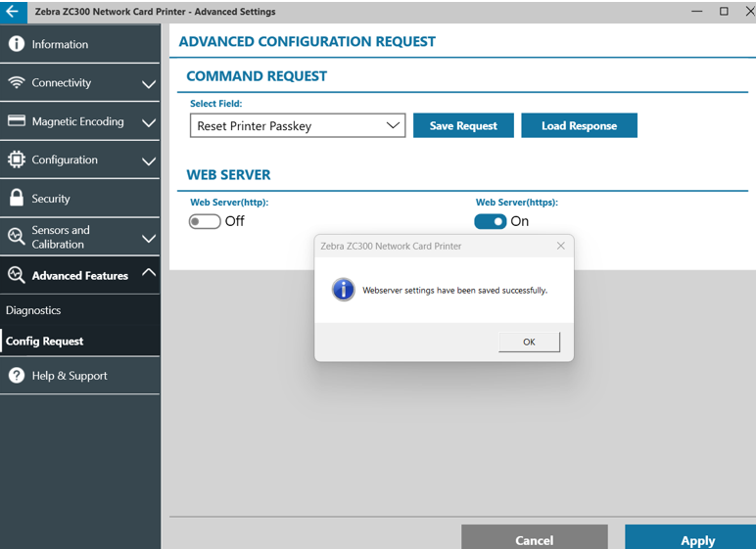Open the Select Field dropdown

click(x=297, y=126)
